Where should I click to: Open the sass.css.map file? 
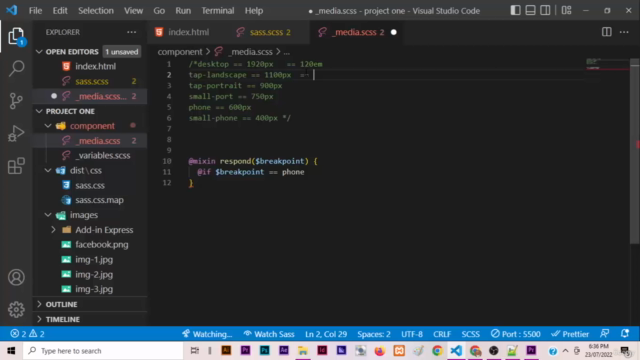[x=90, y=200]
